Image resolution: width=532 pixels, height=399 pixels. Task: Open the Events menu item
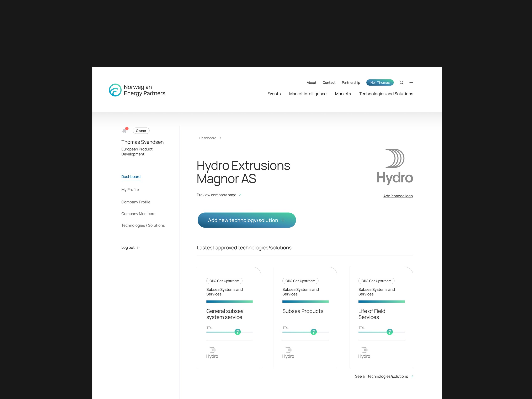(x=274, y=94)
